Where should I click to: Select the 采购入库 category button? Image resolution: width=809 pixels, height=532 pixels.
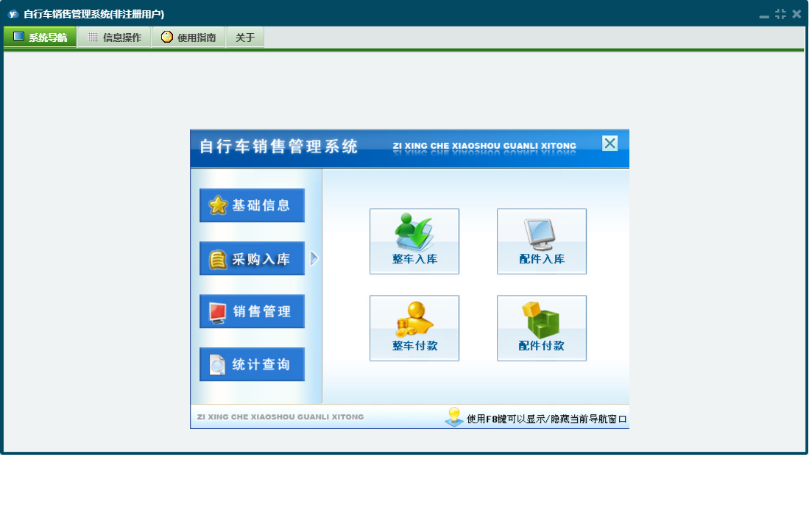click(x=252, y=258)
